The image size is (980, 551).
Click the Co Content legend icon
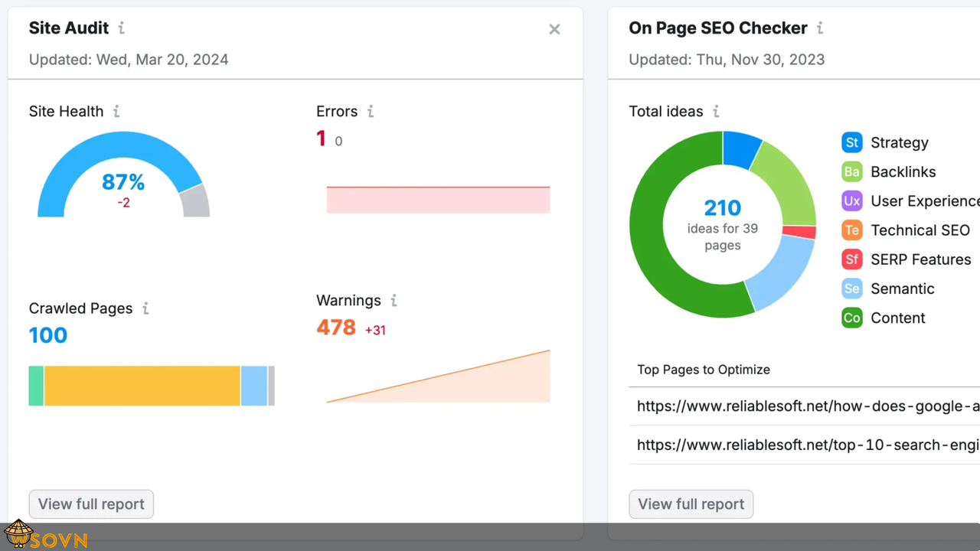pyautogui.click(x=851, y=318)
